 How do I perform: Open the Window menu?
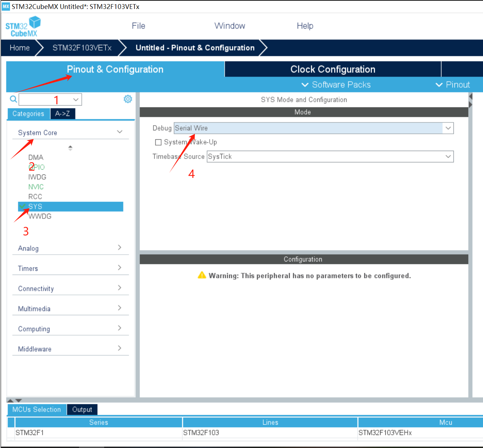click(x=230, y=26)
